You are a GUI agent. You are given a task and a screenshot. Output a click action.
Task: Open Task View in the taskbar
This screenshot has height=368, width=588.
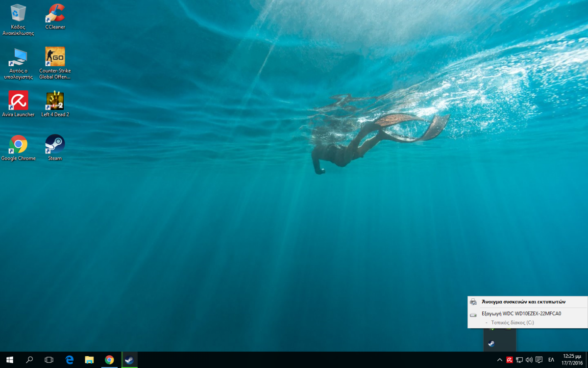[x=49, y=360]
